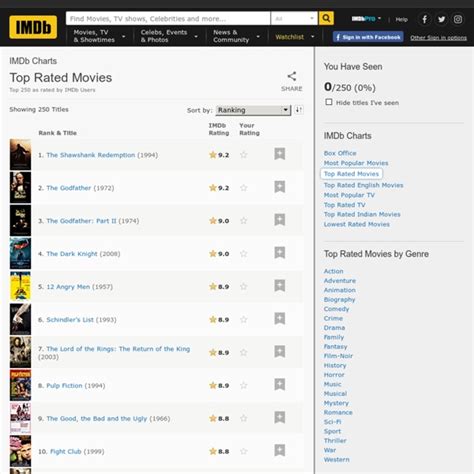Open the Sci-Fi genre link

click(x=332, y=422)
